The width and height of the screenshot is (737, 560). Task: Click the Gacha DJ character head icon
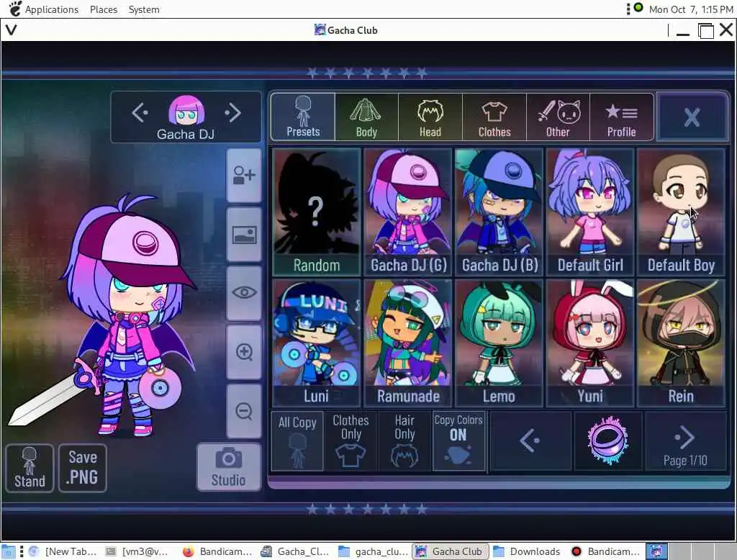pyautogui.click(x=186, y=111)
